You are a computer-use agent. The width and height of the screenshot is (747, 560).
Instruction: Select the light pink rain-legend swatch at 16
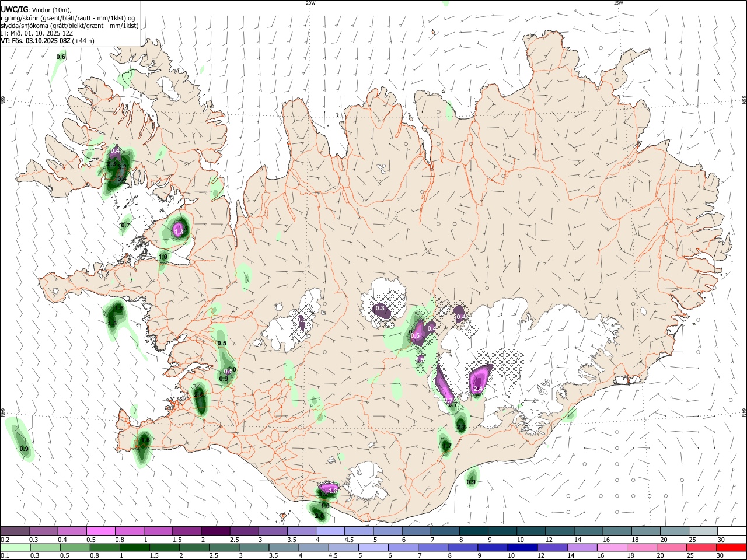tap(611, 548)
